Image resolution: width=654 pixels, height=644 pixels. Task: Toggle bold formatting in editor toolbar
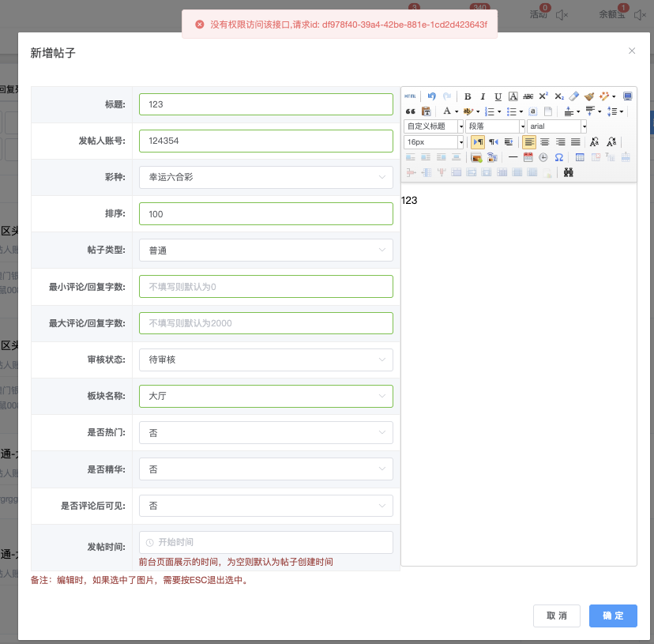(x=468, y=96)
